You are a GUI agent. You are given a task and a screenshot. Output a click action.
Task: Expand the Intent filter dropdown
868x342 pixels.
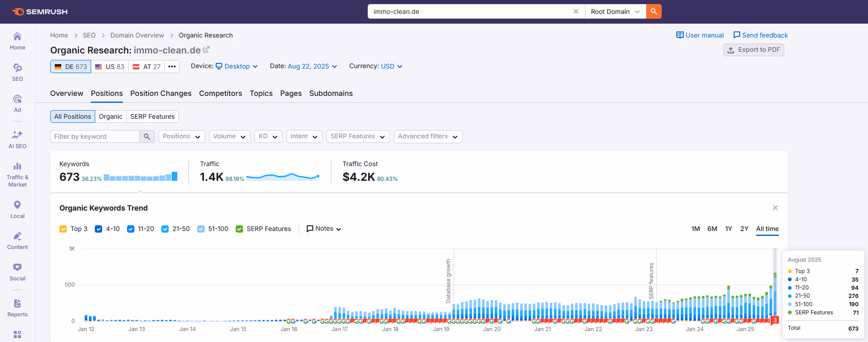(304, 136)
